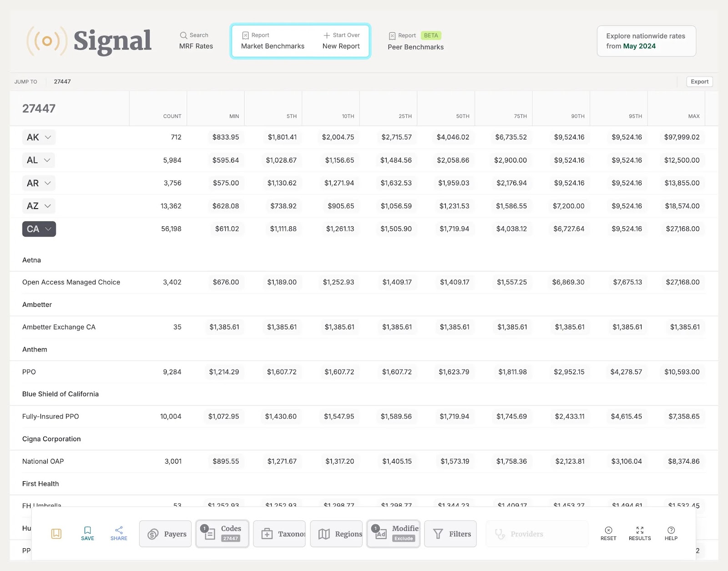
Task: Jump to code 27447 link
Action: coord(62,82)
